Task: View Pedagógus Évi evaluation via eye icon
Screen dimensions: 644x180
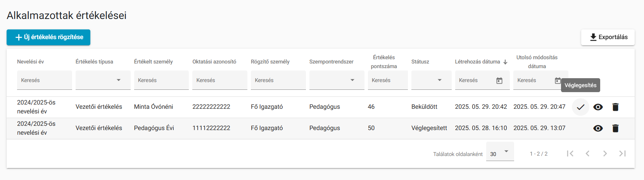Action: click(x=598, y=129)
